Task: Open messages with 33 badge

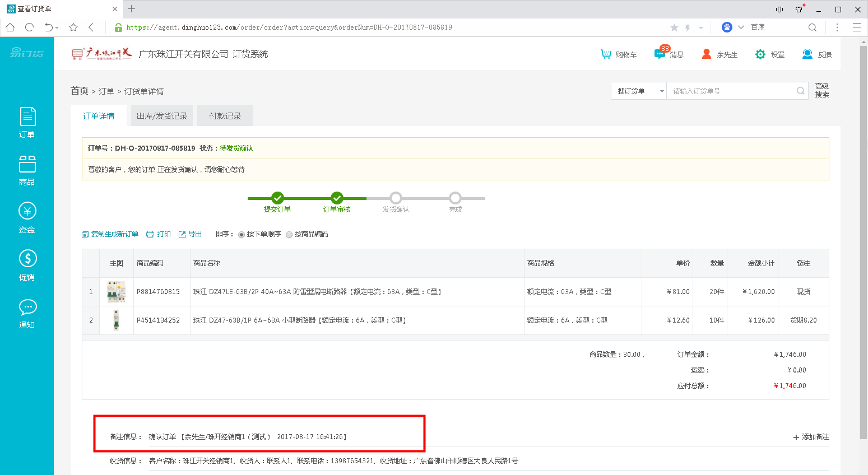Action: 660,54
